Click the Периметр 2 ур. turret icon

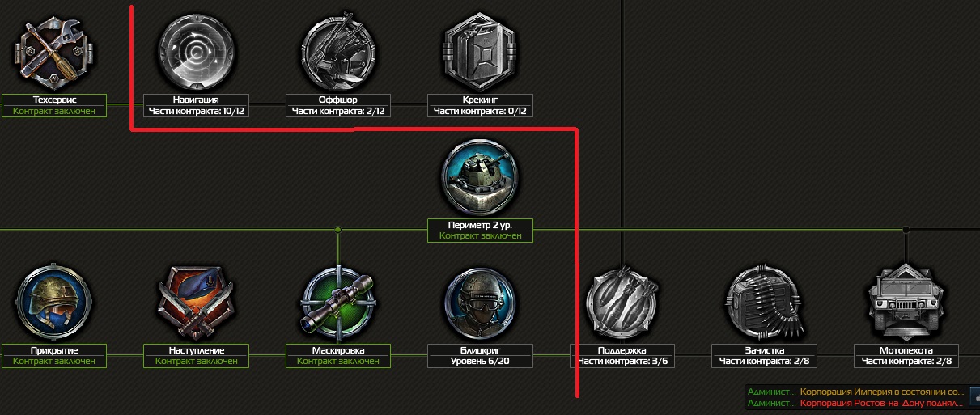point(480,176)
